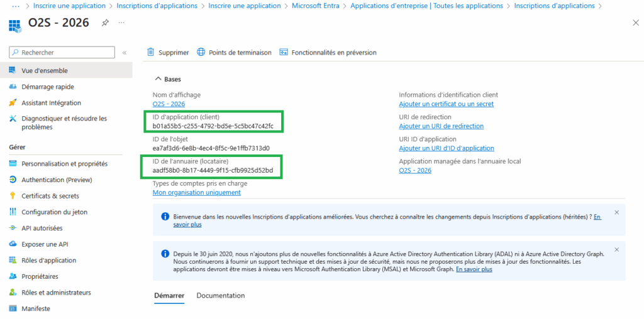The image size is (644, 319).
Task: Open Mon organisation uniquement link
Action: [x=196, y=193]
